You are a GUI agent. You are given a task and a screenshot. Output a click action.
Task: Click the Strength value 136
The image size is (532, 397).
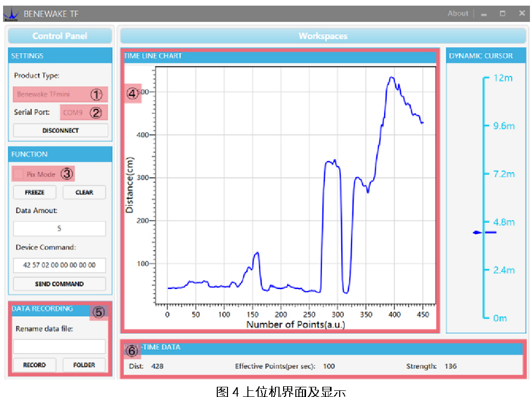coord(450,366)
